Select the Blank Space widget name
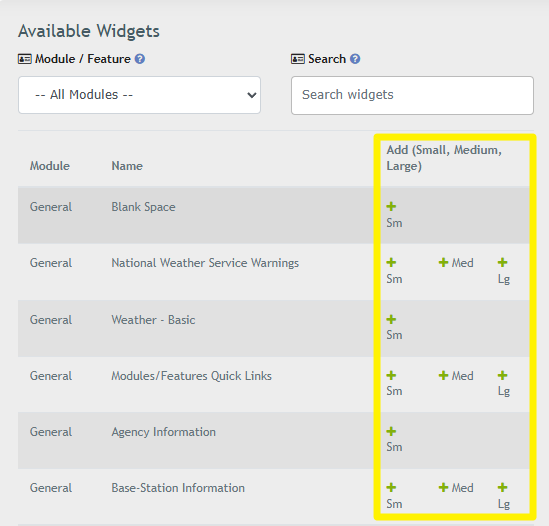This screenshot has height=526, width=549. pos(143,207)
